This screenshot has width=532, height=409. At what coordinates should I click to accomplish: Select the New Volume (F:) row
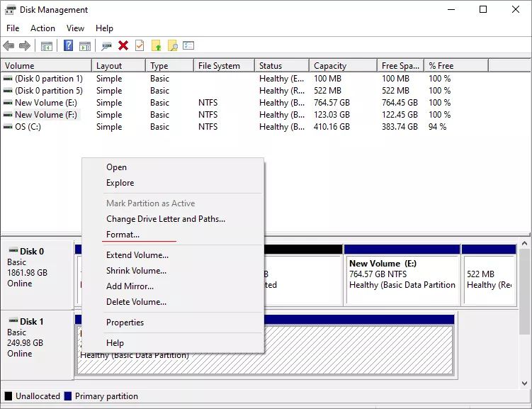pos(244,115)
